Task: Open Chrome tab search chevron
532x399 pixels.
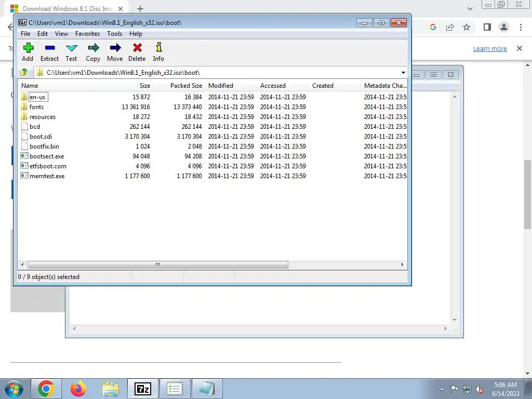Action: 470,9
